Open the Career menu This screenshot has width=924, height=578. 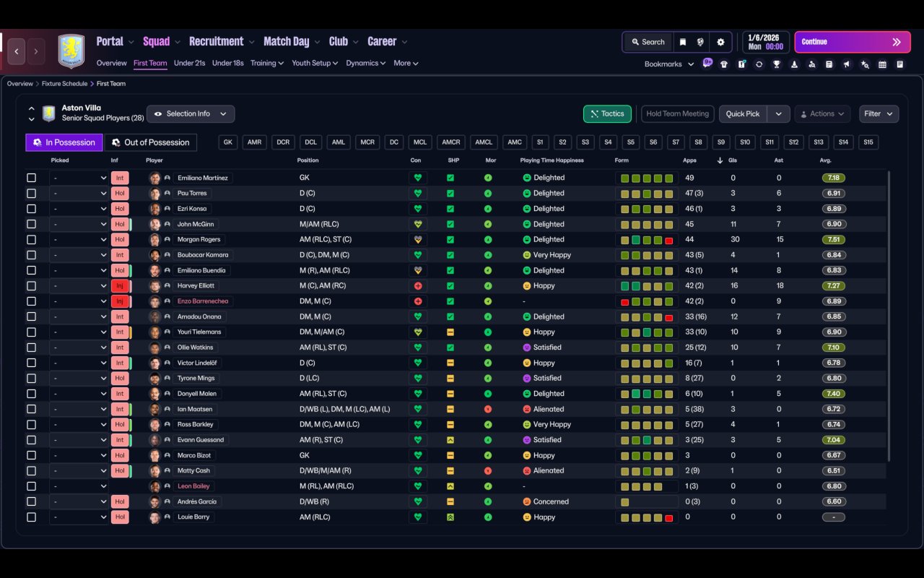388,41
